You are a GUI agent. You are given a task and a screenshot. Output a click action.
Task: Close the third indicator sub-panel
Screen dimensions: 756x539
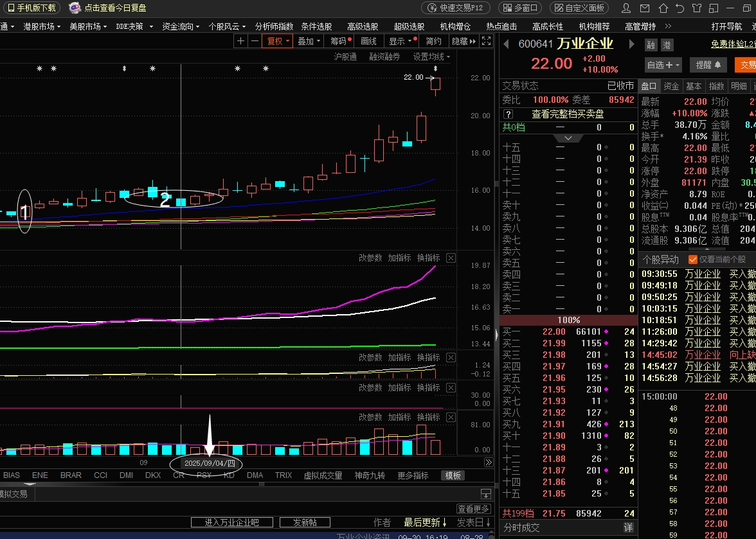point(451,387)
